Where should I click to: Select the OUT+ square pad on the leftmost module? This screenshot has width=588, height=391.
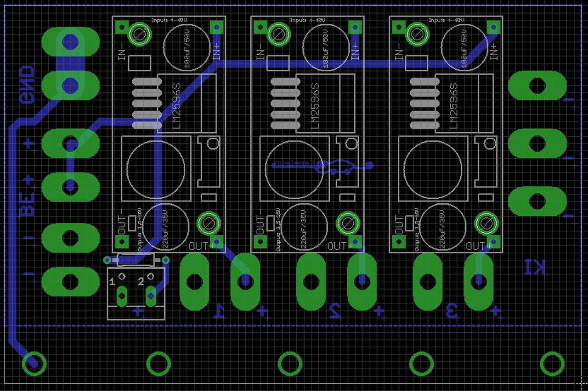pyautogui.click(x=216, y=241)
